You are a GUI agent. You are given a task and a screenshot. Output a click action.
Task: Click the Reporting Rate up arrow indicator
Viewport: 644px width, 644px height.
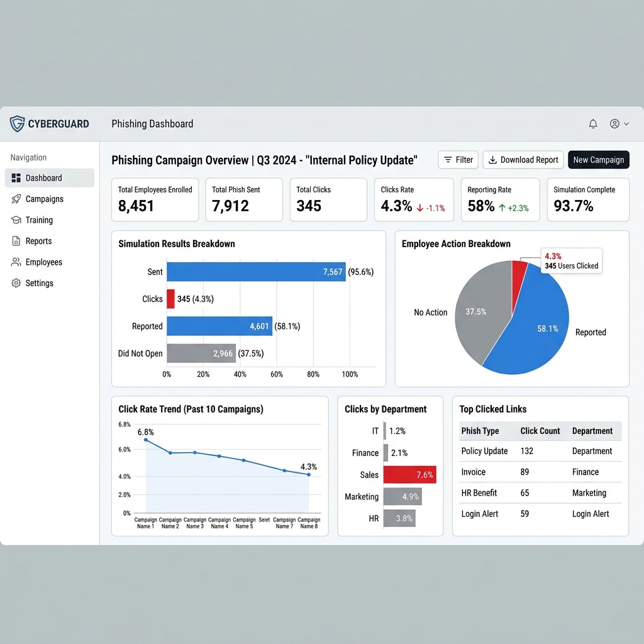tap(502, 208)
